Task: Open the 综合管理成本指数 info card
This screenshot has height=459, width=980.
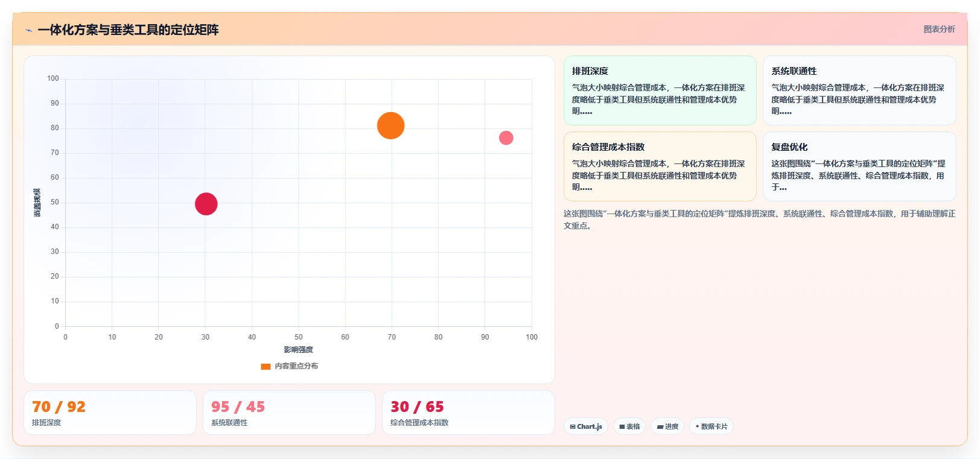Action: pos(660,166)
